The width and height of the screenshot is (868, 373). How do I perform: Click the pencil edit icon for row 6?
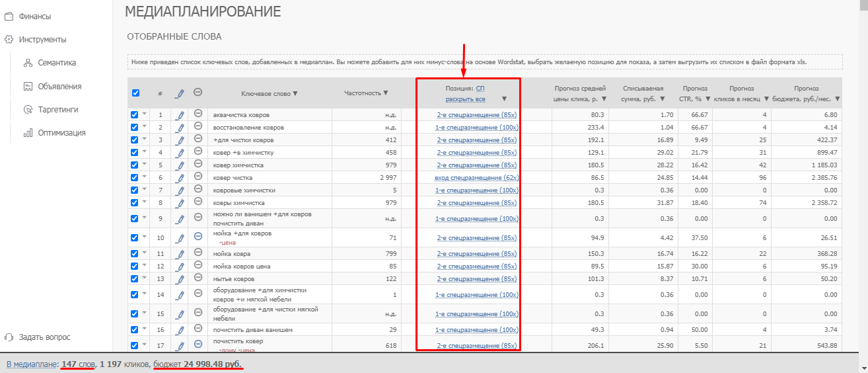(180, 178)
